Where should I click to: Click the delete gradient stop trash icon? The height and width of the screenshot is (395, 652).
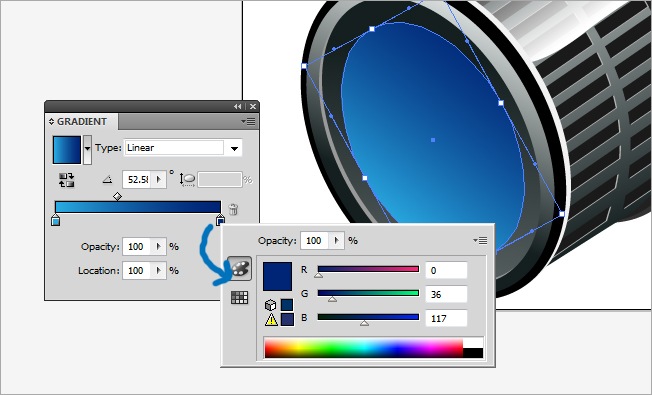[x=233, y=209]
